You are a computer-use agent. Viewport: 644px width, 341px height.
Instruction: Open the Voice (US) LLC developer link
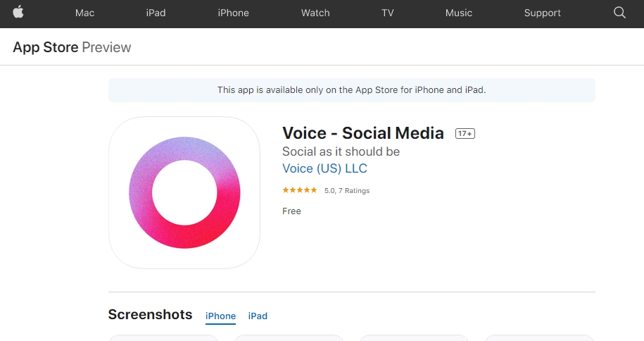click(x=324, y=168)
